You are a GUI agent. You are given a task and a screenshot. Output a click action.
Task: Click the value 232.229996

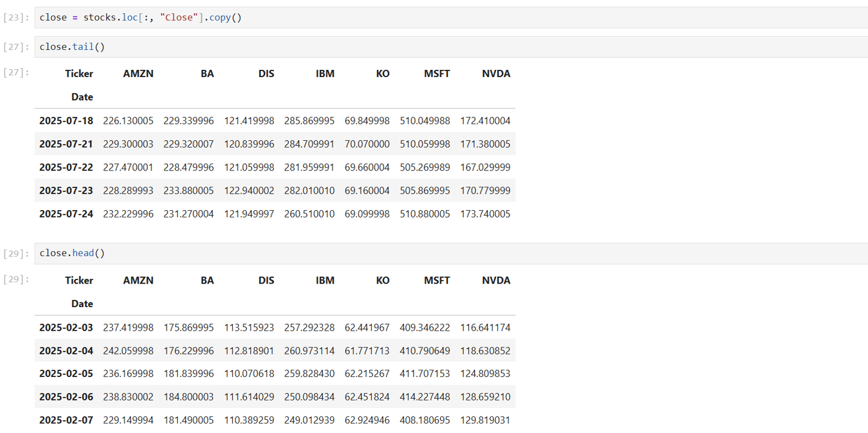point(128,214)
